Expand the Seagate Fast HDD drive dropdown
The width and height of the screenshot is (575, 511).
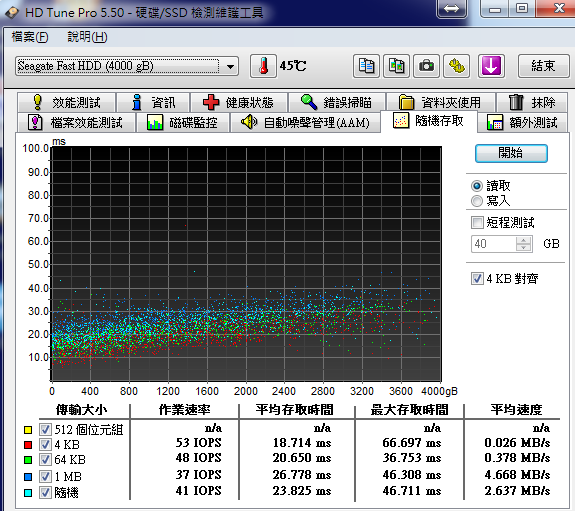tap(230, 67)
